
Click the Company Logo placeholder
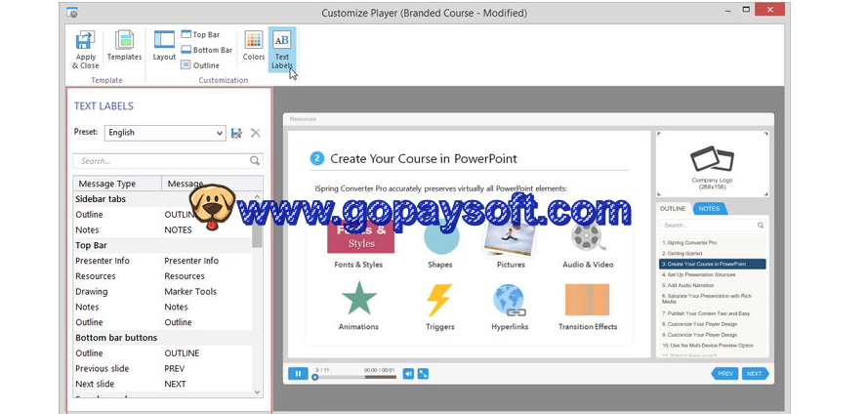pos(713,164)
